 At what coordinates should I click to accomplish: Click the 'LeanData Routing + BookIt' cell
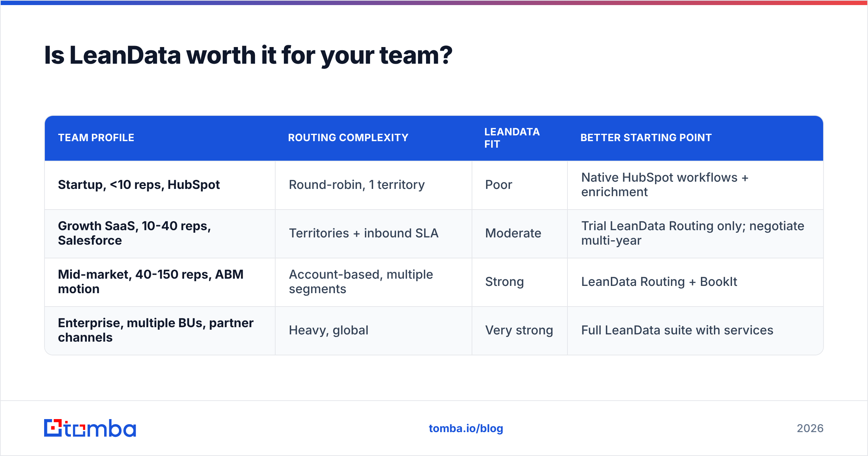pos(695,282)
